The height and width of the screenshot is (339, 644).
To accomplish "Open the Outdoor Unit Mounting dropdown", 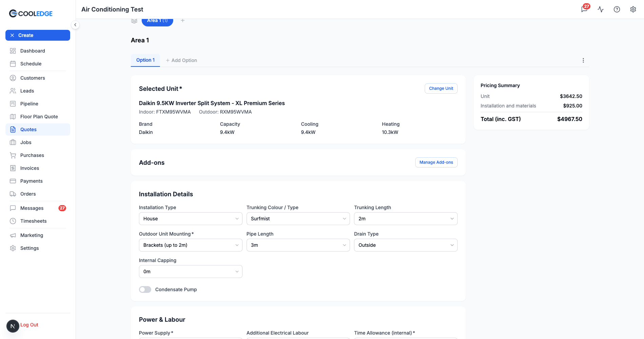I will coord(190,245).
